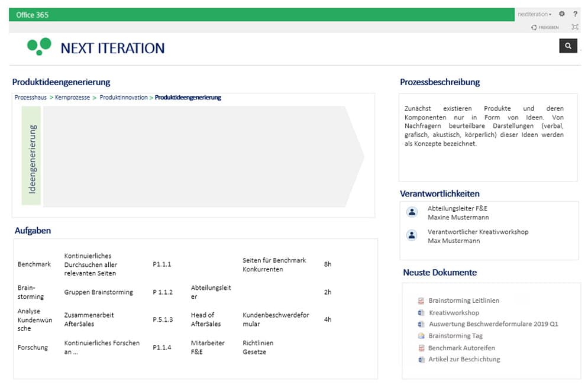The image size is (588, 388).
Task: Click the Office 365 label
Action: point(33,15)
